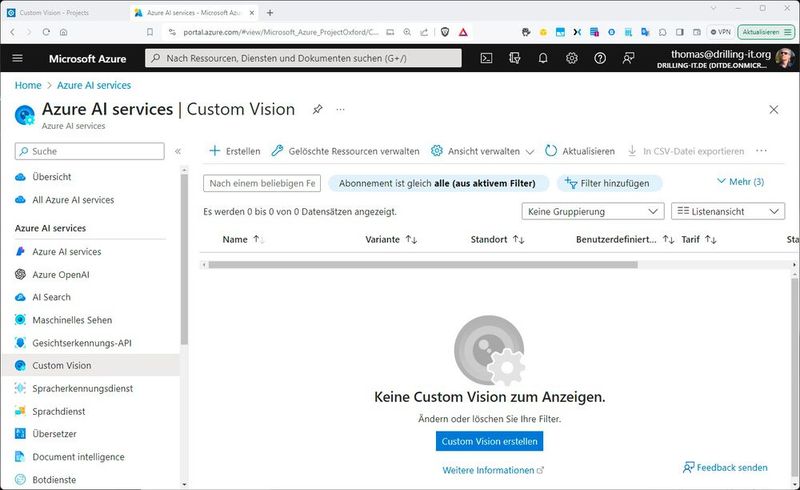The height and width of the screenshot is (490, 800).
Task: Click the Sprachdienst icon
Action: coord(20,411)
